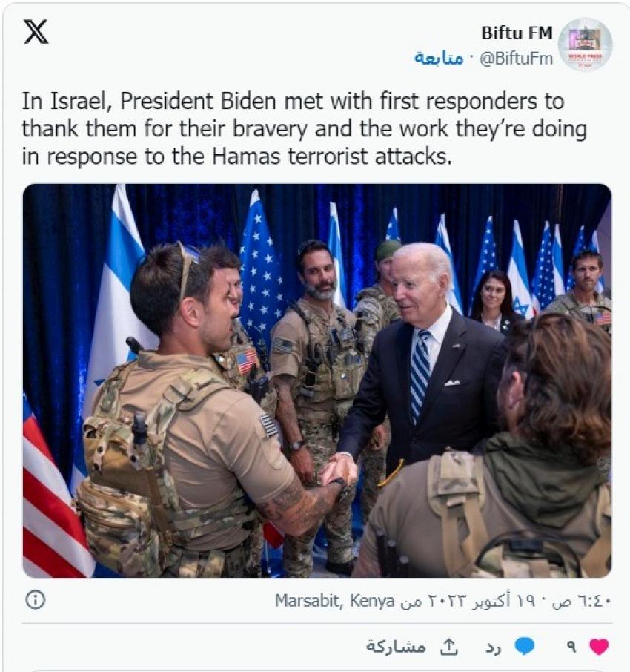Open the attached photo of Biden handshake

(x=317, y=381)
